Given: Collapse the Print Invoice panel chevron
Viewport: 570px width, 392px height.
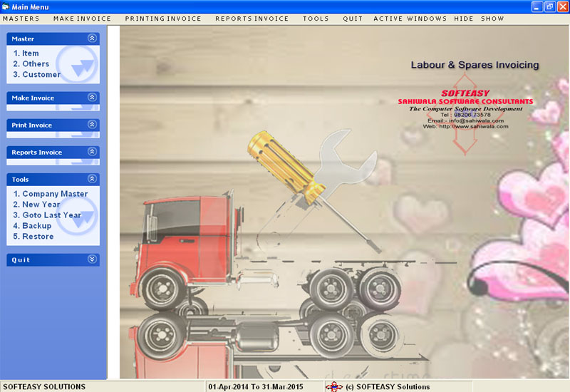Looking at the screenshot, I should pyautogui.click(x=92, y=125).
